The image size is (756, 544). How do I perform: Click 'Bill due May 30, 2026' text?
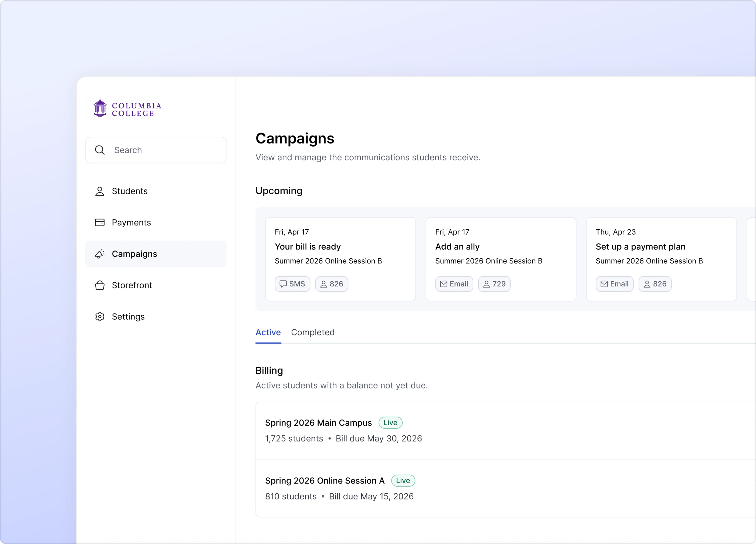[x=379, y=439]
